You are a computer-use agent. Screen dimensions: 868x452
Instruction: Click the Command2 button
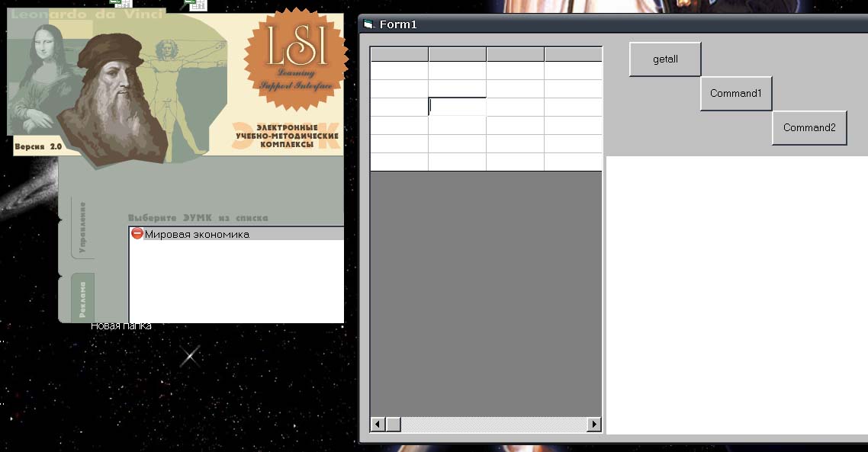pyautogui.click(x=809, y=128)
